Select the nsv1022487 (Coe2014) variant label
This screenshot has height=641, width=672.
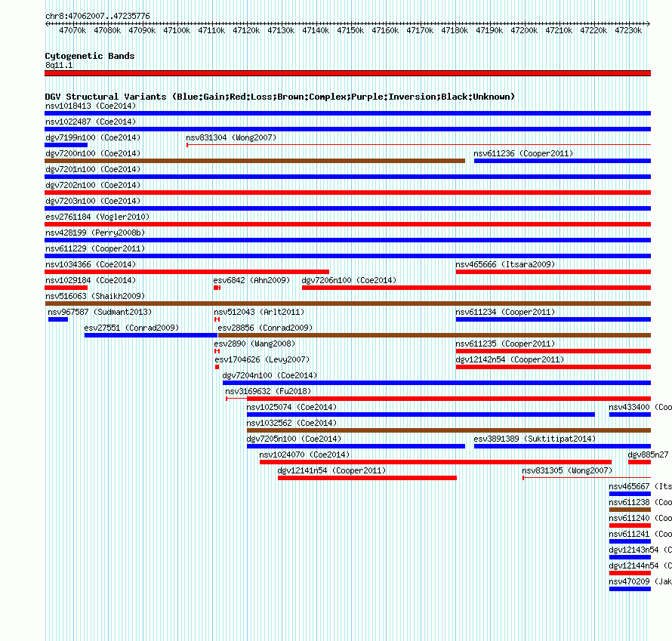[x=91, y=122]
